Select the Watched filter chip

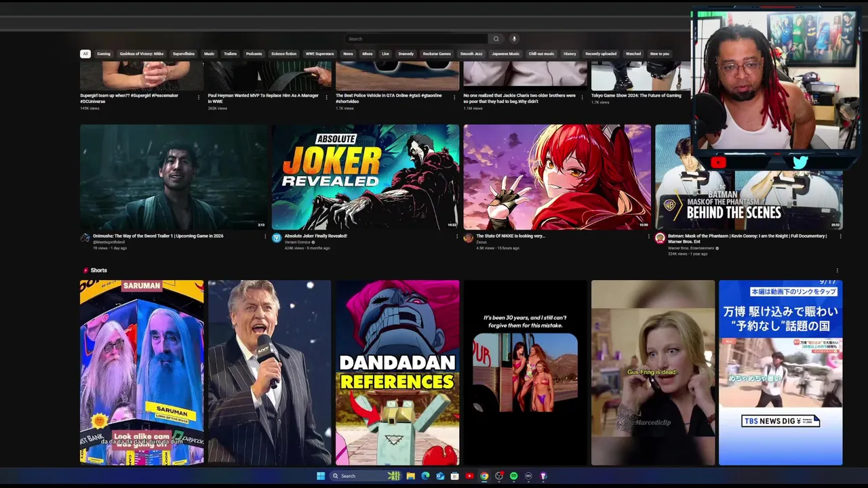pyautogui.click(x=633, y=54)
